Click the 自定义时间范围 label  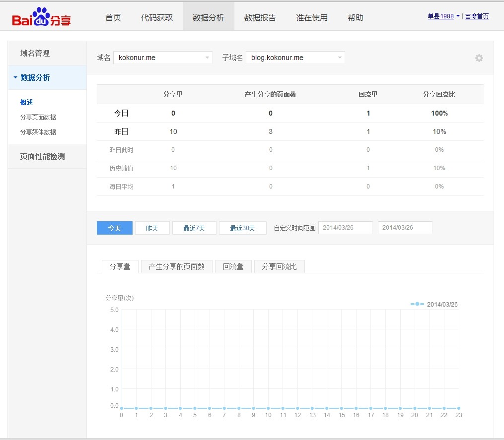click(294, 228)
